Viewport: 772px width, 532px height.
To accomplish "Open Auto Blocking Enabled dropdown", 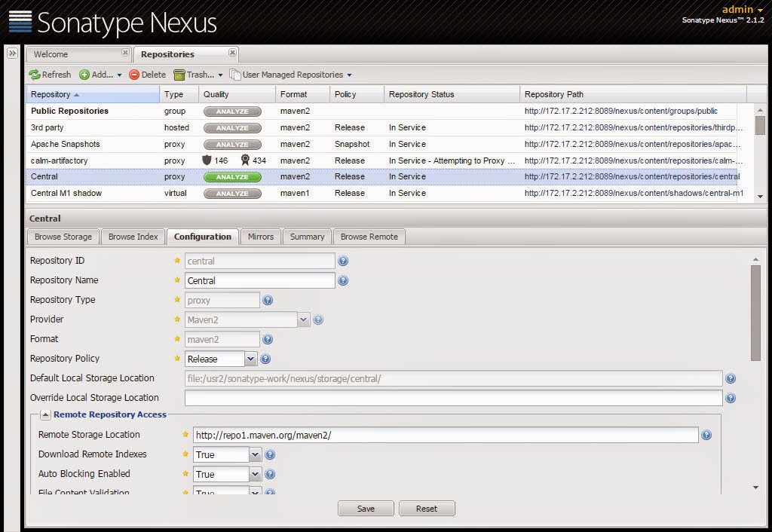I will [255, 475].
